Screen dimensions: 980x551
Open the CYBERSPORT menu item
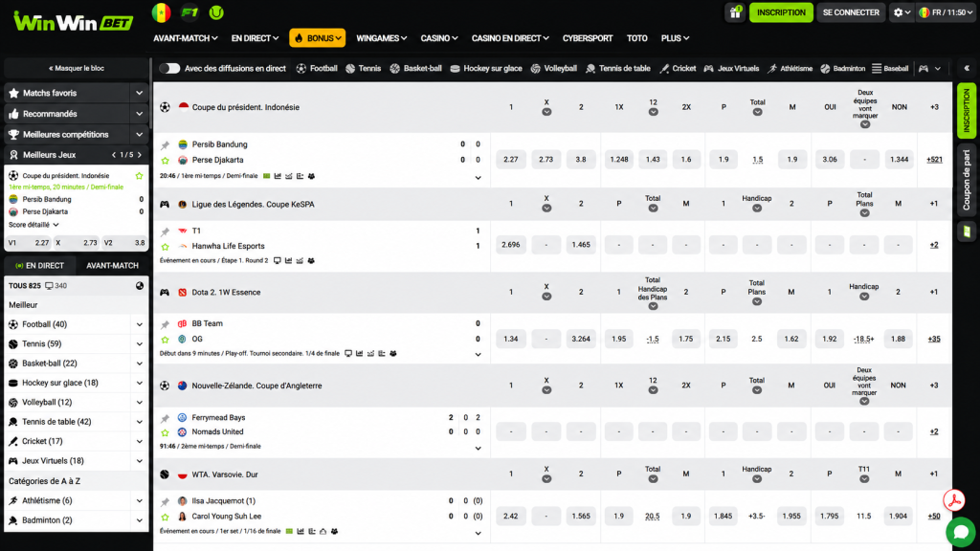pyautogui.click(x=588, y=38)
